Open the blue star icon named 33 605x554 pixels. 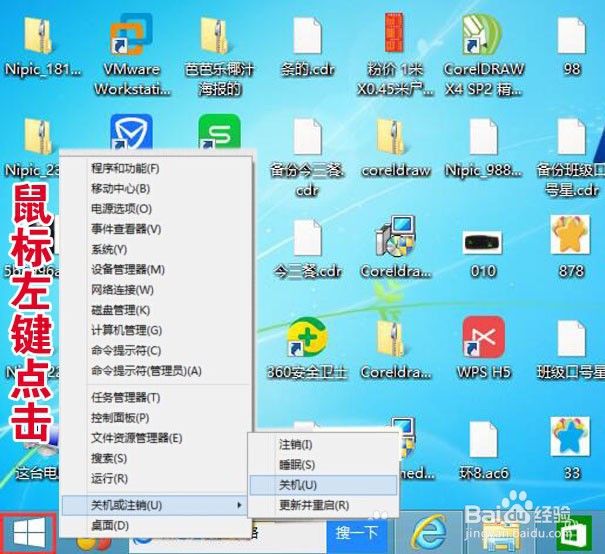(x=570, y=437)
